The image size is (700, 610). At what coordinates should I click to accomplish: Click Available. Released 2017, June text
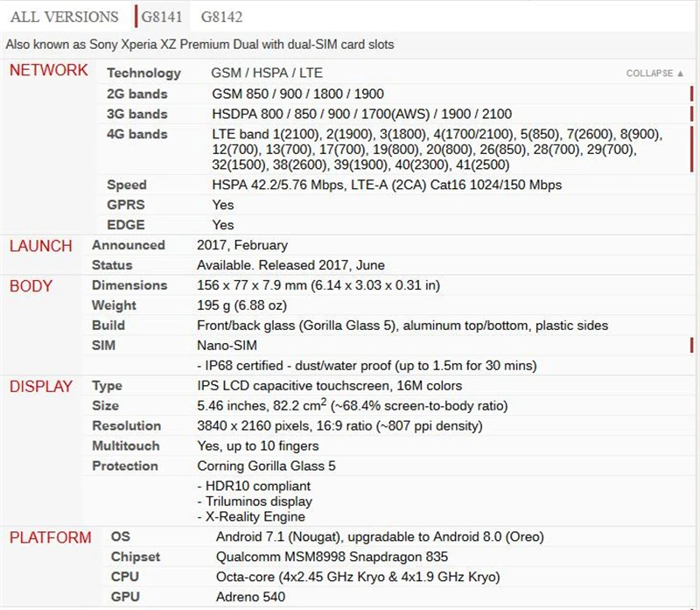click(290, 265)
